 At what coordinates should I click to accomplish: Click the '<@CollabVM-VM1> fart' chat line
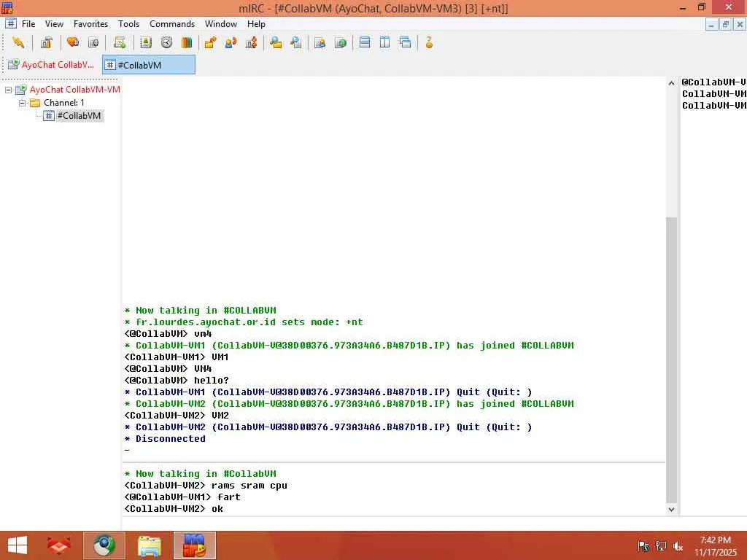(182, 497)
